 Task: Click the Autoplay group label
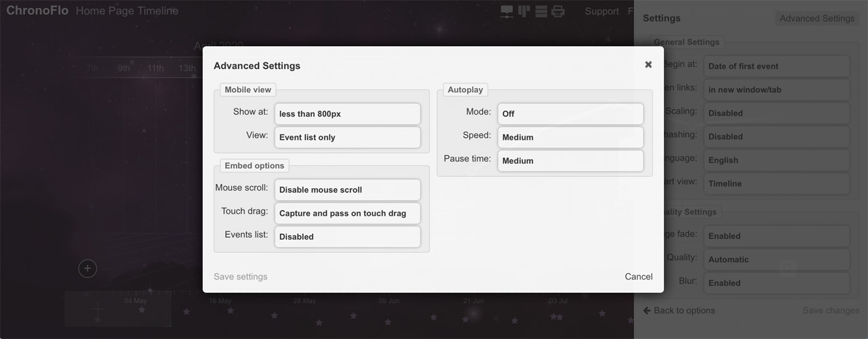pyautogui.click(x=465, y=89)
